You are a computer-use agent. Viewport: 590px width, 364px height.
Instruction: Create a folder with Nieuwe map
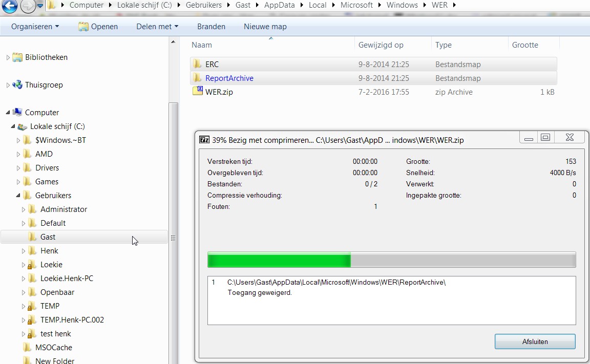pos(265,27)
